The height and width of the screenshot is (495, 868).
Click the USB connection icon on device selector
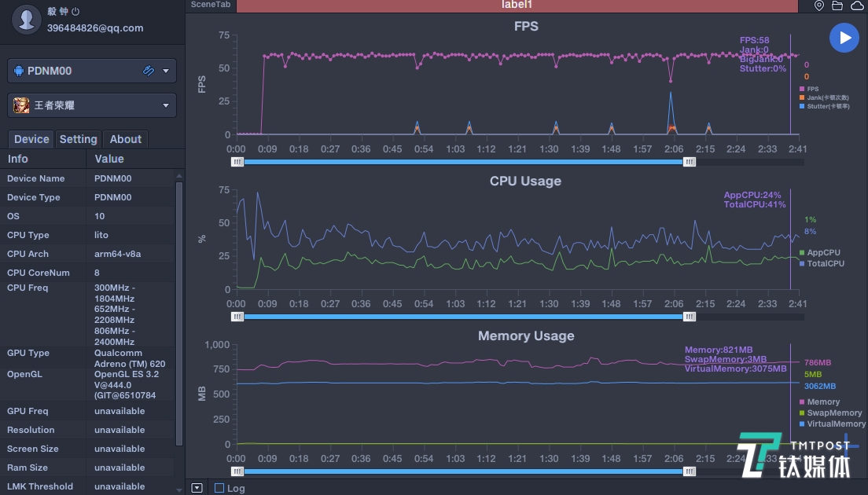pos(148,71)
